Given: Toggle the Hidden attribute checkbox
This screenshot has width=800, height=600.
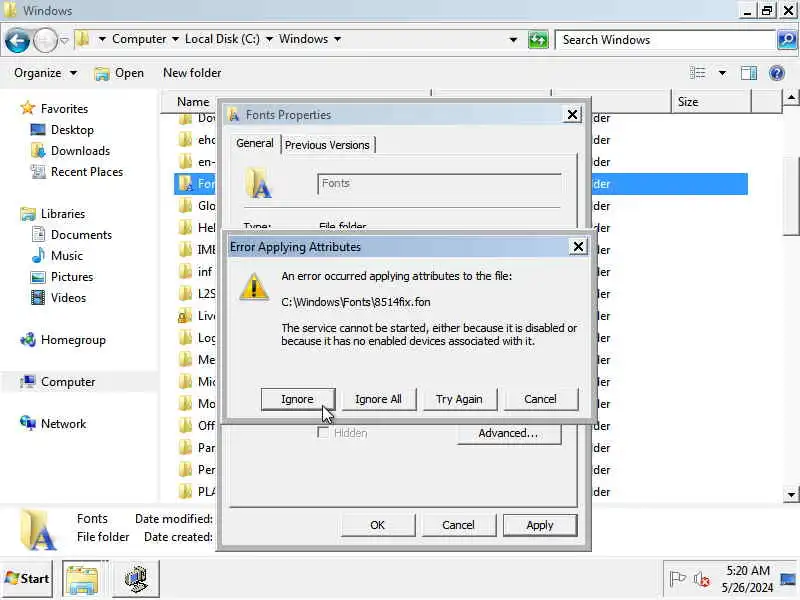Looking at the screenshot, I should (322, 433).
